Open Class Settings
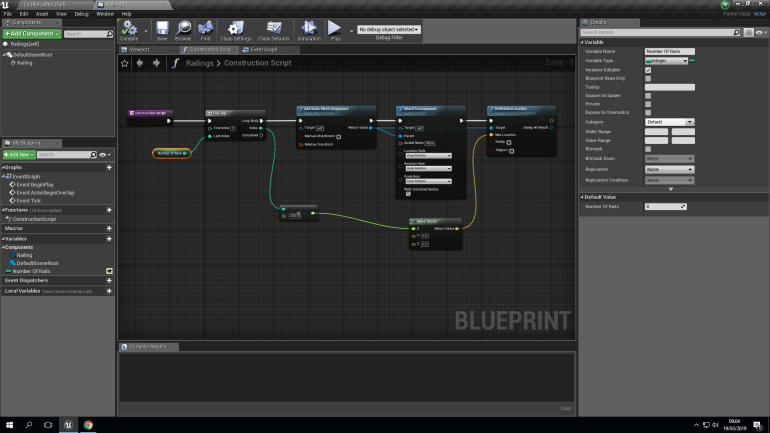This screenshot has height=433, width=770. point(236,30)
